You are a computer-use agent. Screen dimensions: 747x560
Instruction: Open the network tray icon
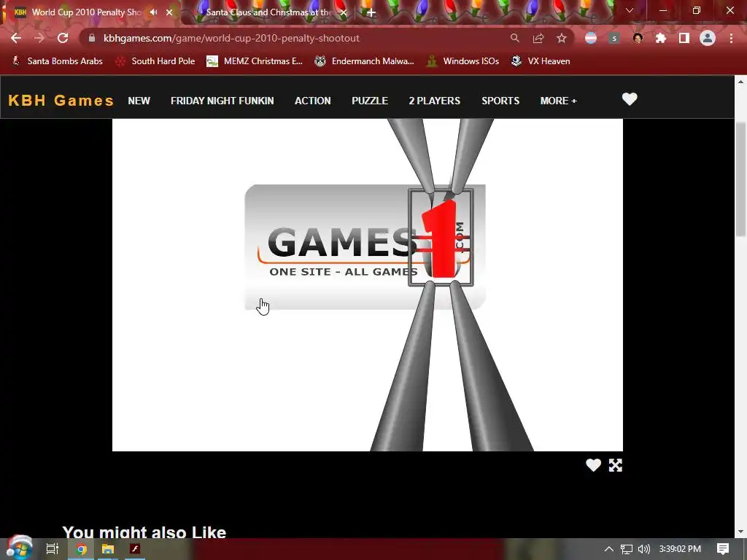627,549
